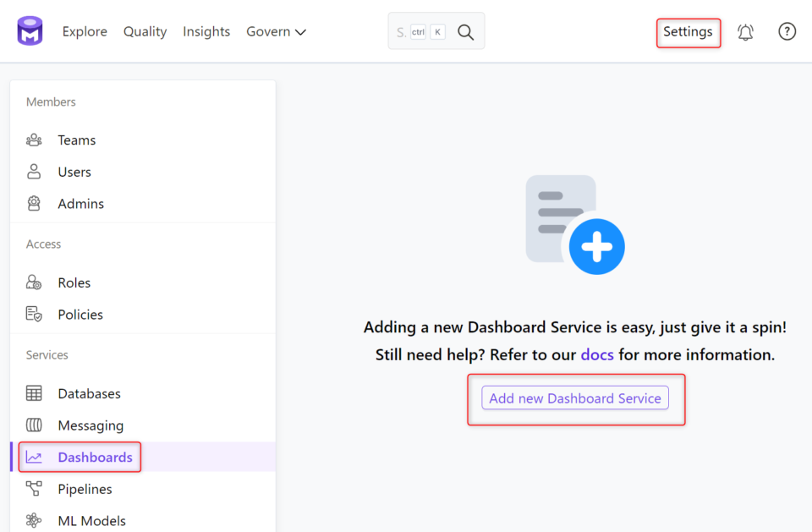Select the Policies icon

[x=34, y=314]
